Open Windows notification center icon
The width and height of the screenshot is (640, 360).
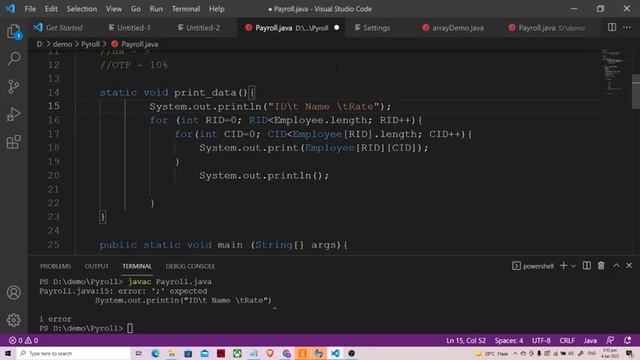click(x=629, y=353)
